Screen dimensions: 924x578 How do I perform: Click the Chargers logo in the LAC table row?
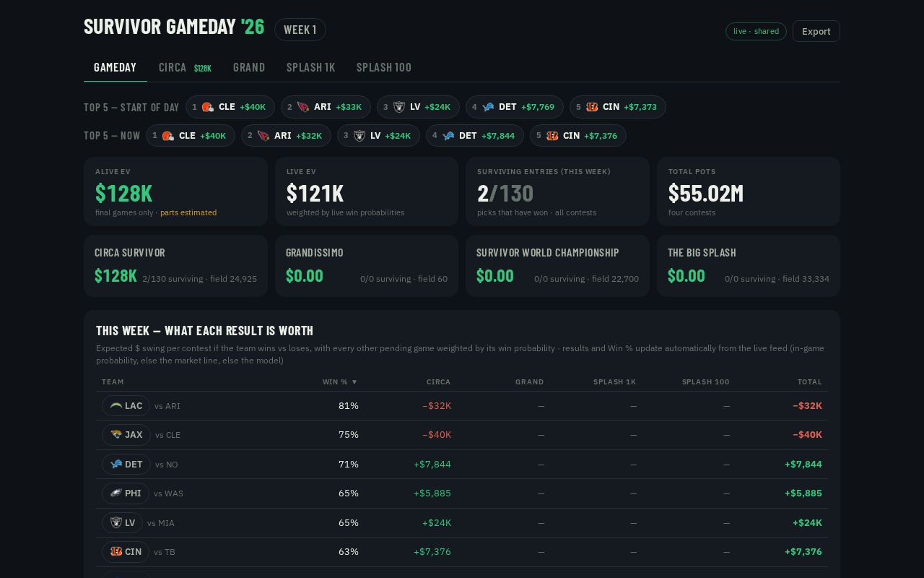tap(115, 406)
